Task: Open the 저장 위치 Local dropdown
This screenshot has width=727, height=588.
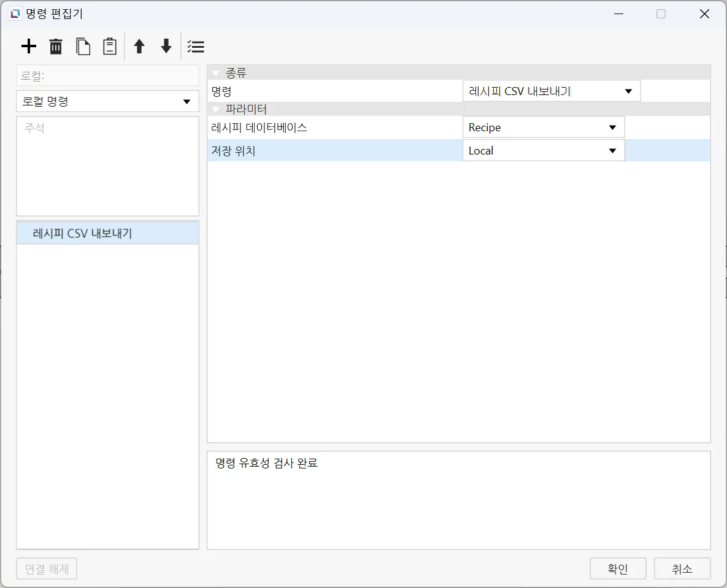Action: click(543, 151)
